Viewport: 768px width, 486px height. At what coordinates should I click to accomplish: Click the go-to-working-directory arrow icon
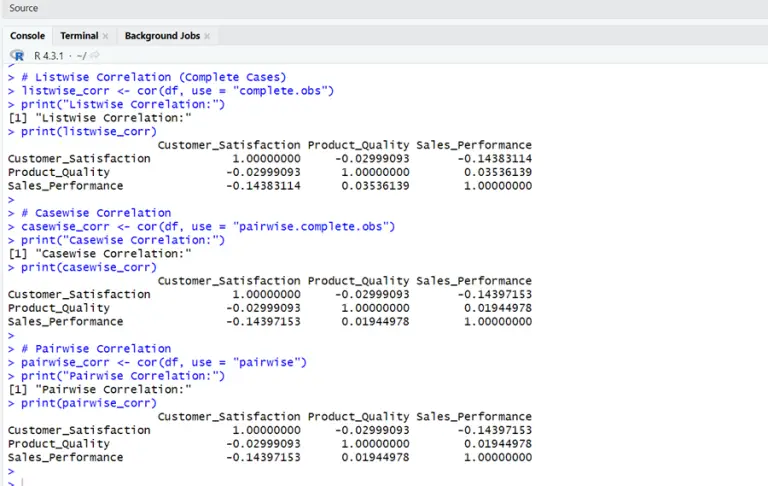coord(94,56)
